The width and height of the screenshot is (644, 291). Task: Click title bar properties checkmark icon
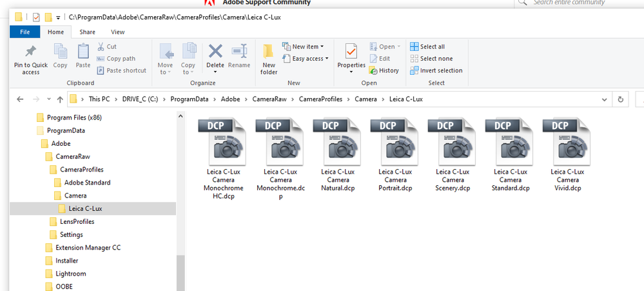tap(36, 17)
